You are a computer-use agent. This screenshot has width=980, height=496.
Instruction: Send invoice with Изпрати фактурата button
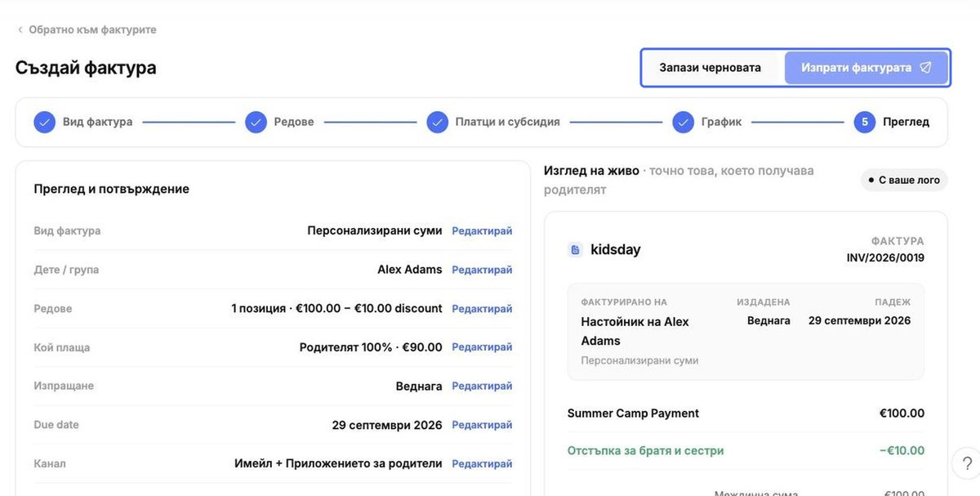click(x=866, y=68)
